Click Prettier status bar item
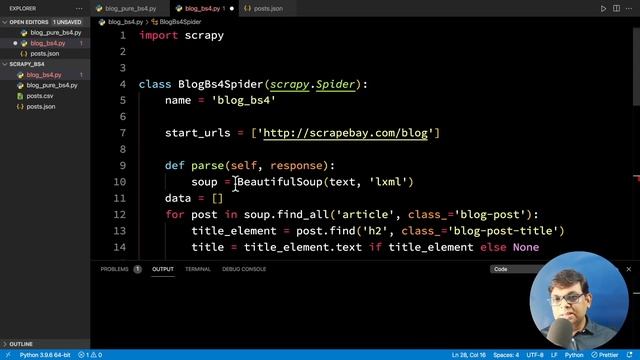Screen dimensions: 640x360 point(605,355)
